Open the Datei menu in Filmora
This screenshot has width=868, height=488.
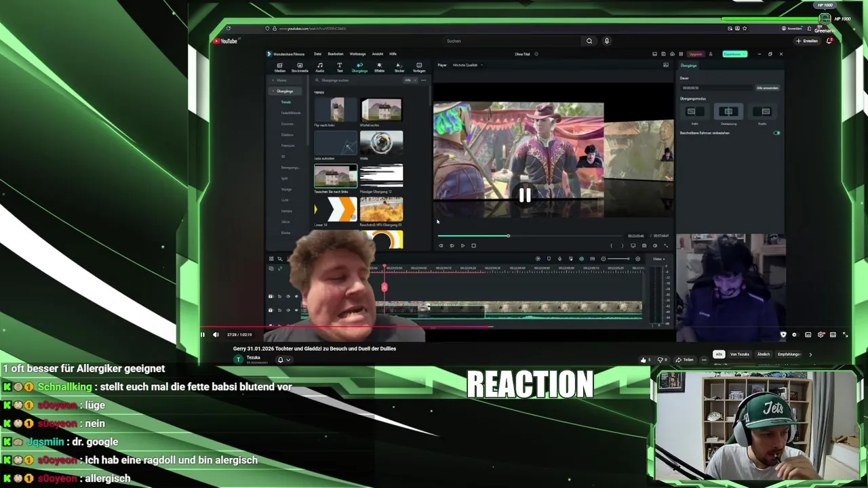click(x=318, y=54)
